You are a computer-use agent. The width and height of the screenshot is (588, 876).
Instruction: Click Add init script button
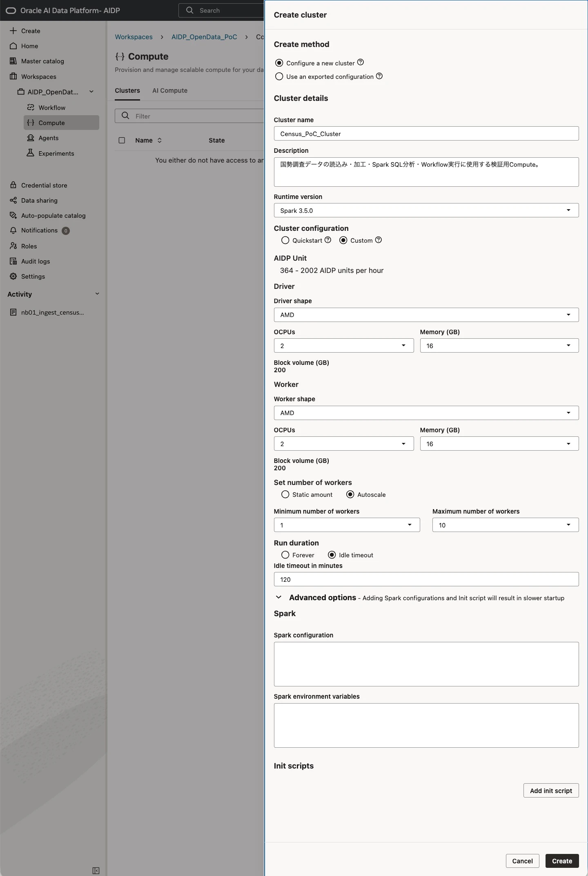tap(551, 791)
